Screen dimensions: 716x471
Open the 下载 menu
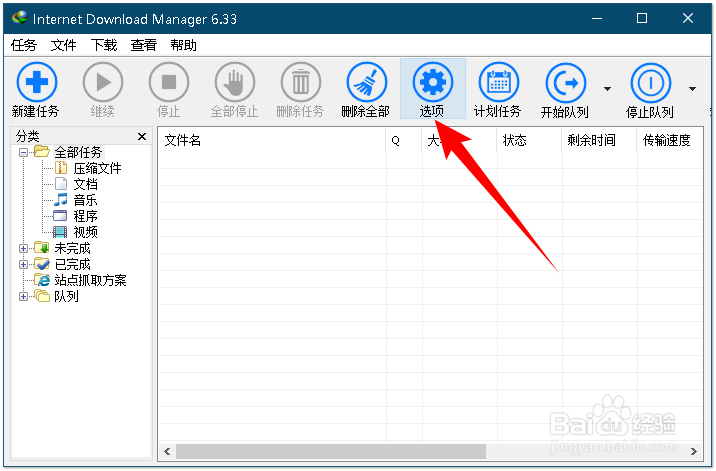coord(104,45)
